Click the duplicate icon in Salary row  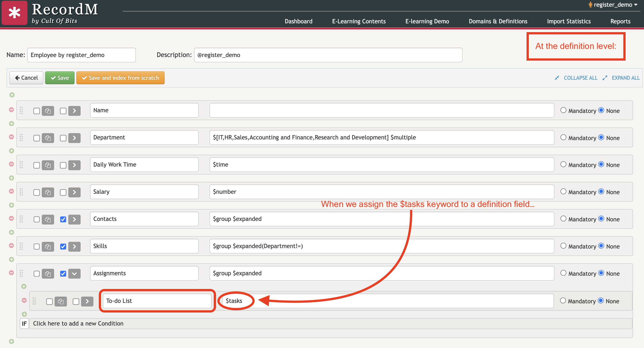(x=48, y=192)
